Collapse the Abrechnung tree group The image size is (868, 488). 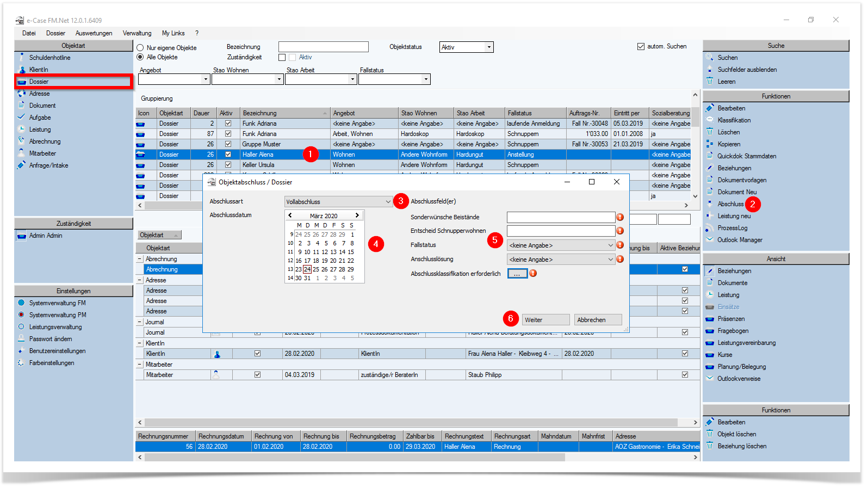pyautogui.click(x=140, y=259)
